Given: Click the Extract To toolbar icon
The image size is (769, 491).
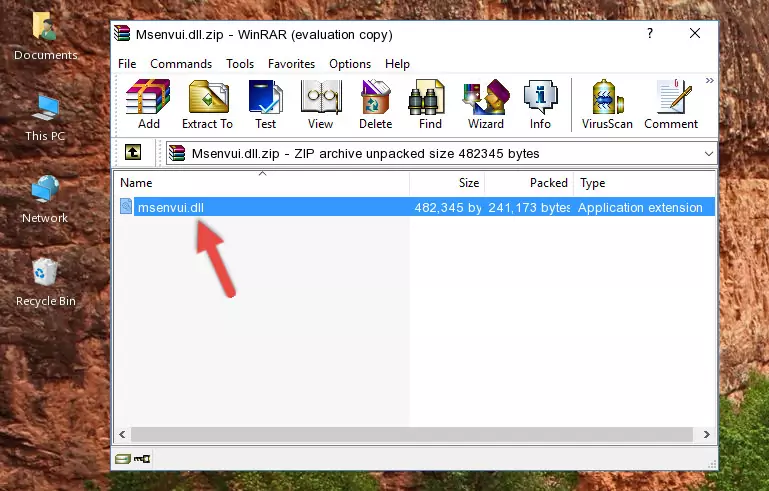Looking at the screenshot, I should point(207,104).
